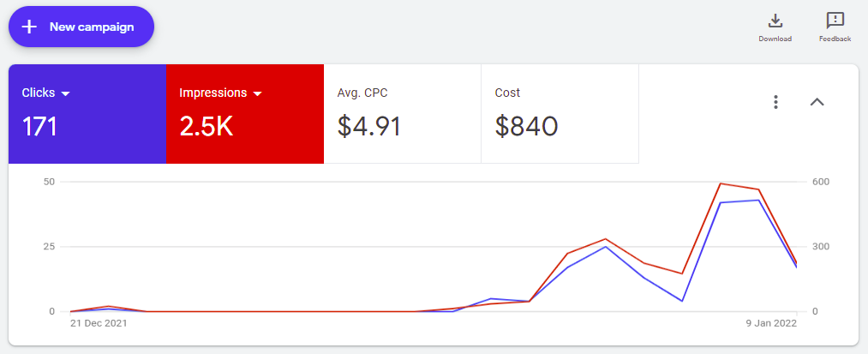
Task: Click the Download arrow icon
Action: pos(775,21)
